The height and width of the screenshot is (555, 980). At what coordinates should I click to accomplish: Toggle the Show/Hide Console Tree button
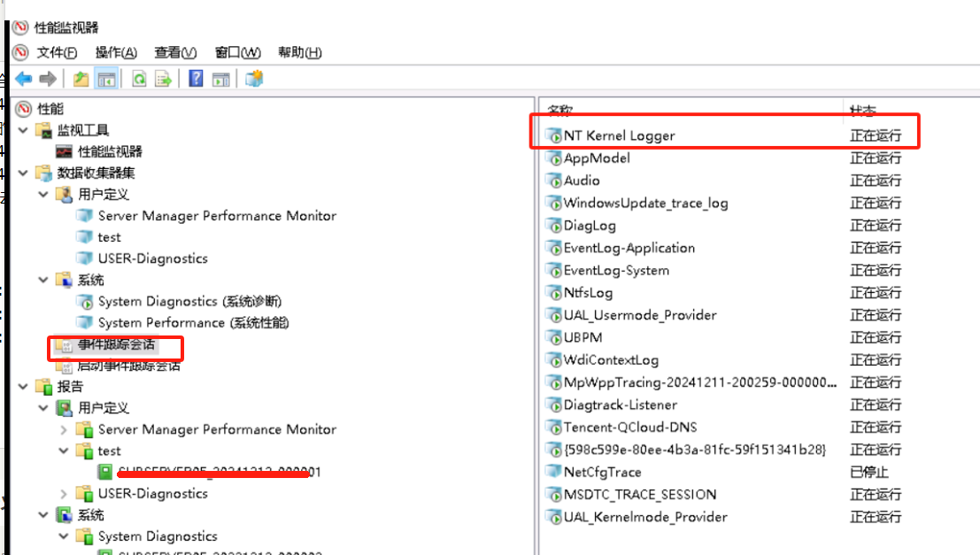point(106,80)
